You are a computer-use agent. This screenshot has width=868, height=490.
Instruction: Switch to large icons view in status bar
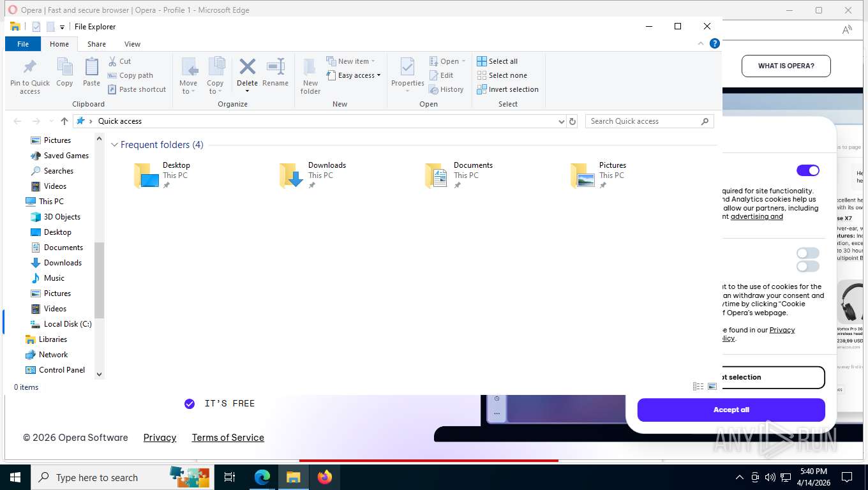point(712,387)
